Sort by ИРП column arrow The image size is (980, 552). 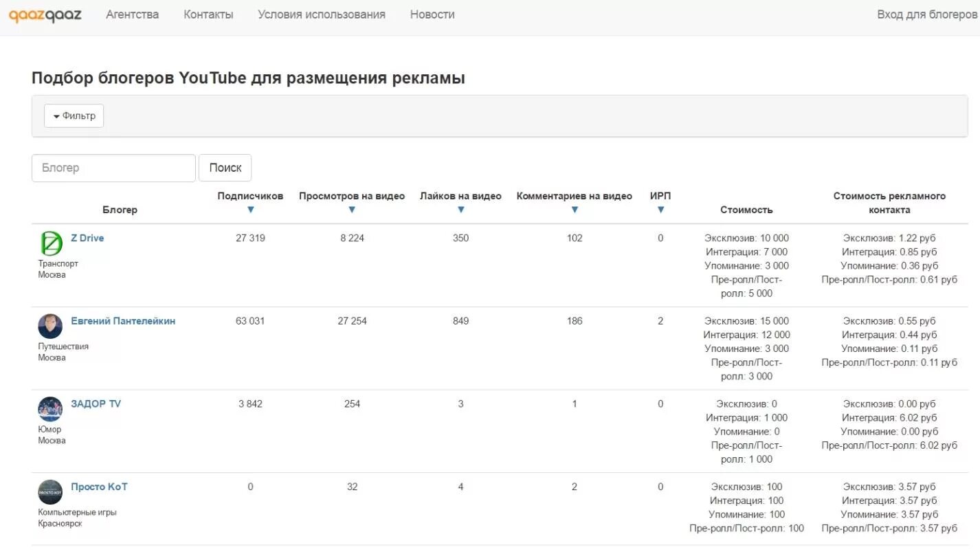[660, 210]
